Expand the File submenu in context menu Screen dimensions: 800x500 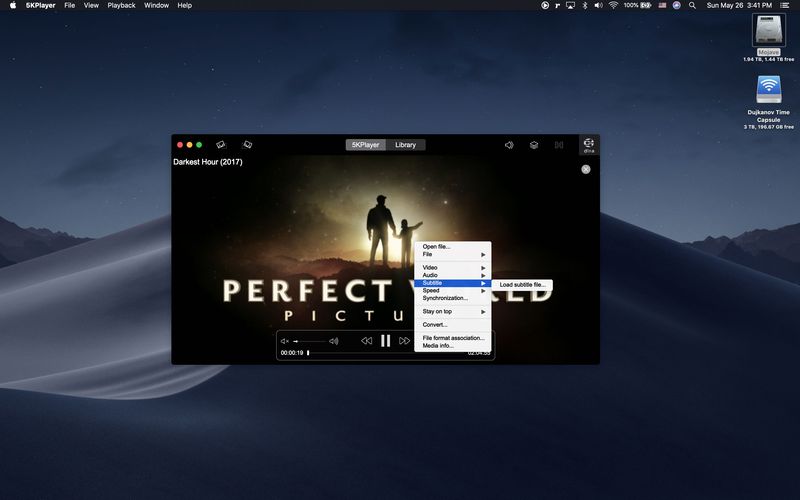[453, 254]
